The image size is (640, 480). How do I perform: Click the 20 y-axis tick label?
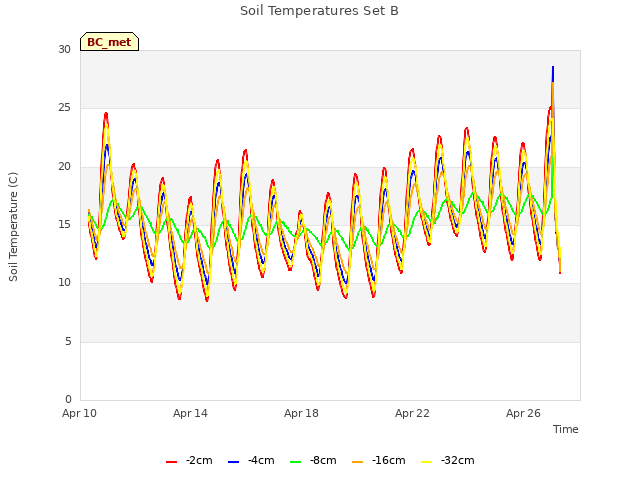[64, 167]
